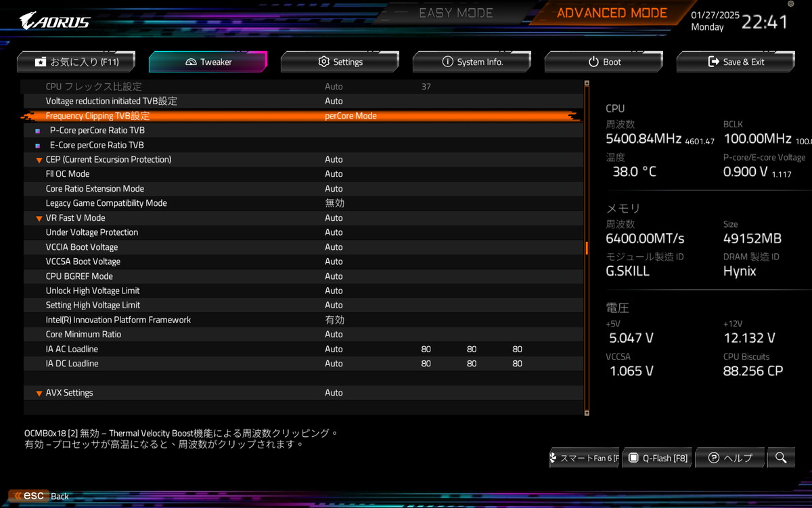Select the Unlock High Voltage Limit row

pyautogui.click(x=303, y=291)
